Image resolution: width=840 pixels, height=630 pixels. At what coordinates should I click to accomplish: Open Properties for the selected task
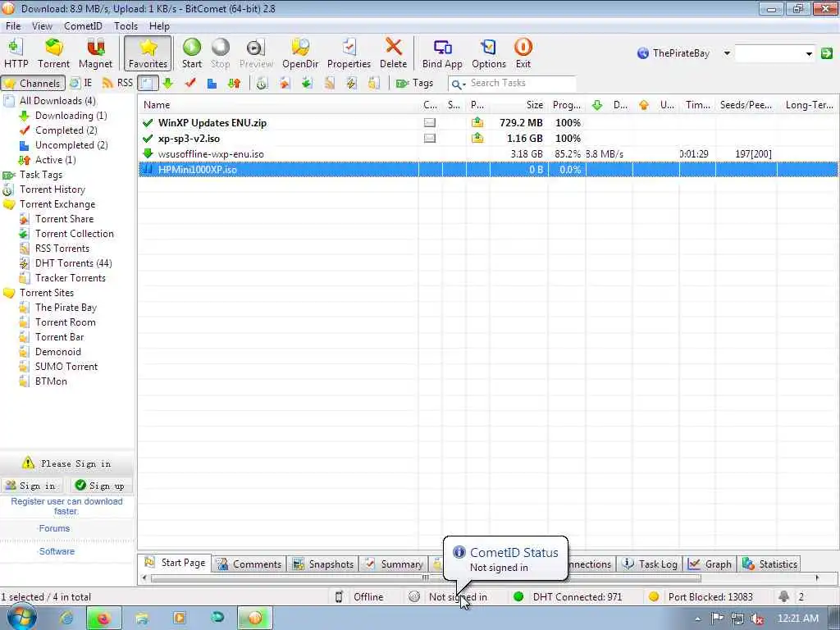coord(349,53)
